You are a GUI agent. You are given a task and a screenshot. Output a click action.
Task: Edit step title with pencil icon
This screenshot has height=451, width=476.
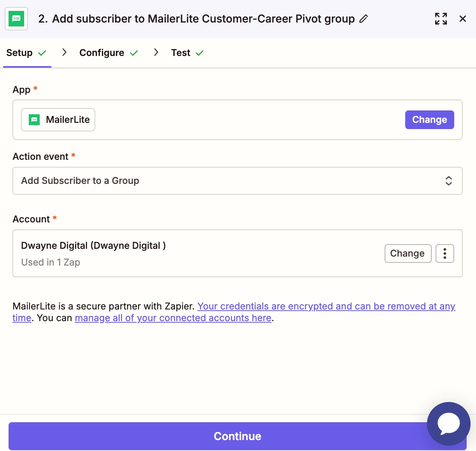(x=364, y=19)
